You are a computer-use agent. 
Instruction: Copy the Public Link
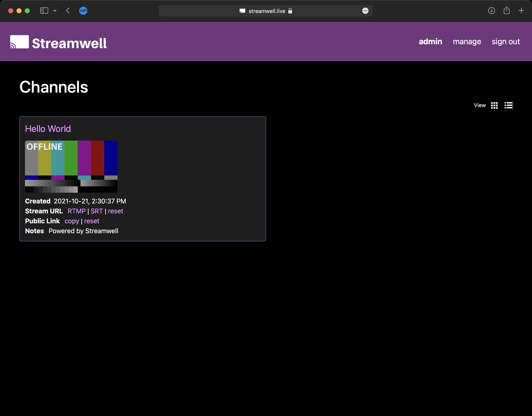(72, 221)
